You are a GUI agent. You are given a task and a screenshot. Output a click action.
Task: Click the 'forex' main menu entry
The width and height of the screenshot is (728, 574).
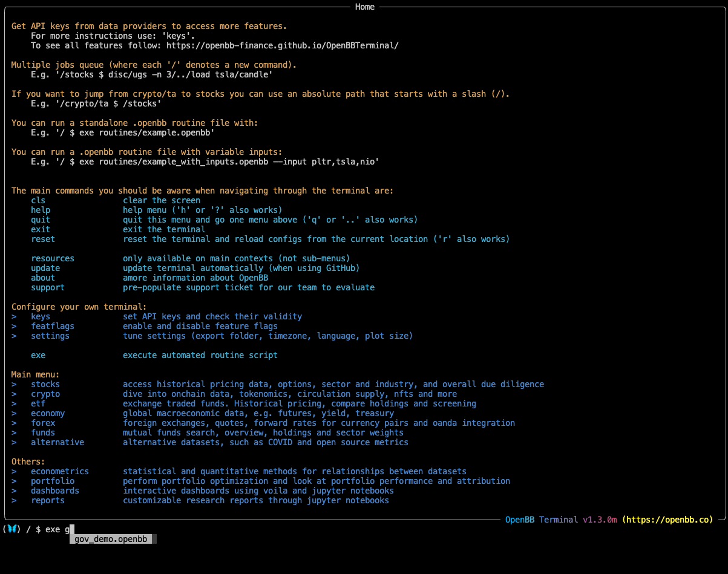click(x=43, y=423)
